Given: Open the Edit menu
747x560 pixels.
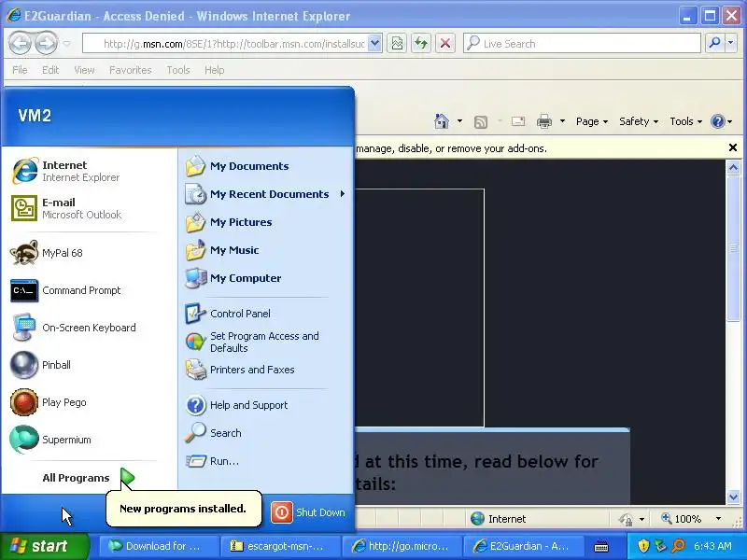Looking at the screenshot, I should coord(50,70).
